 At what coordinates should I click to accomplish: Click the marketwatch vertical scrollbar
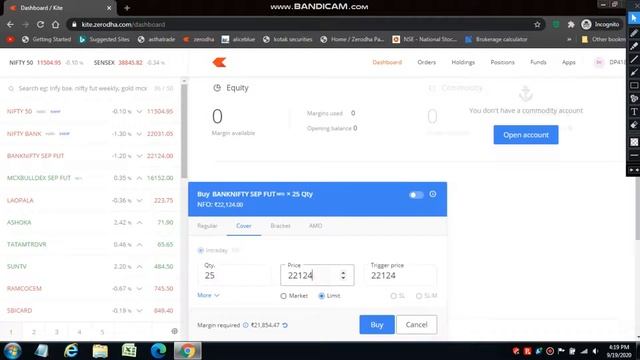[x=184, y=131]
